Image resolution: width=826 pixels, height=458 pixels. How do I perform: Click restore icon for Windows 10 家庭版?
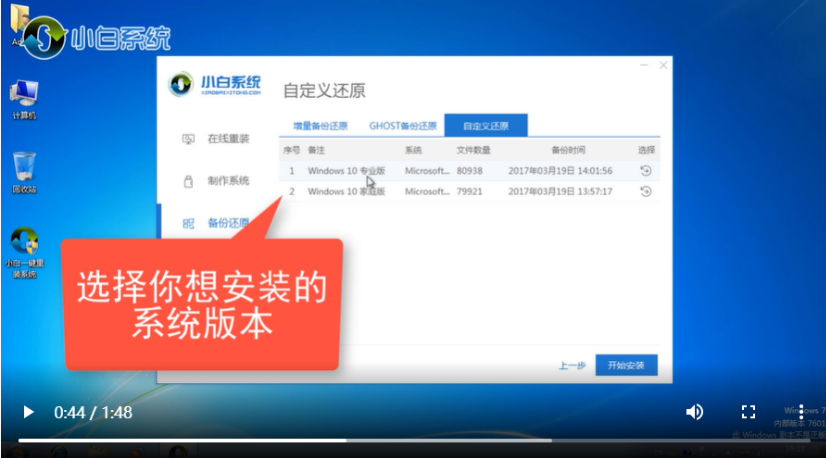pos(645,191)
